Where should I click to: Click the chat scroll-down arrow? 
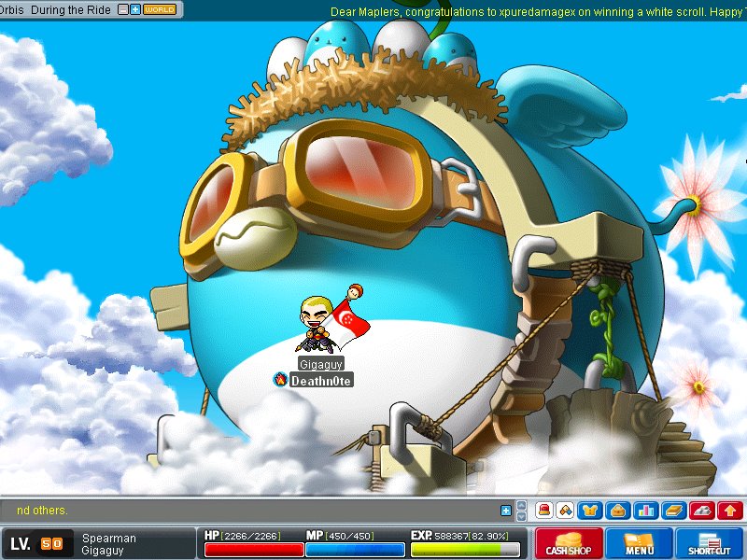(522, 516)
